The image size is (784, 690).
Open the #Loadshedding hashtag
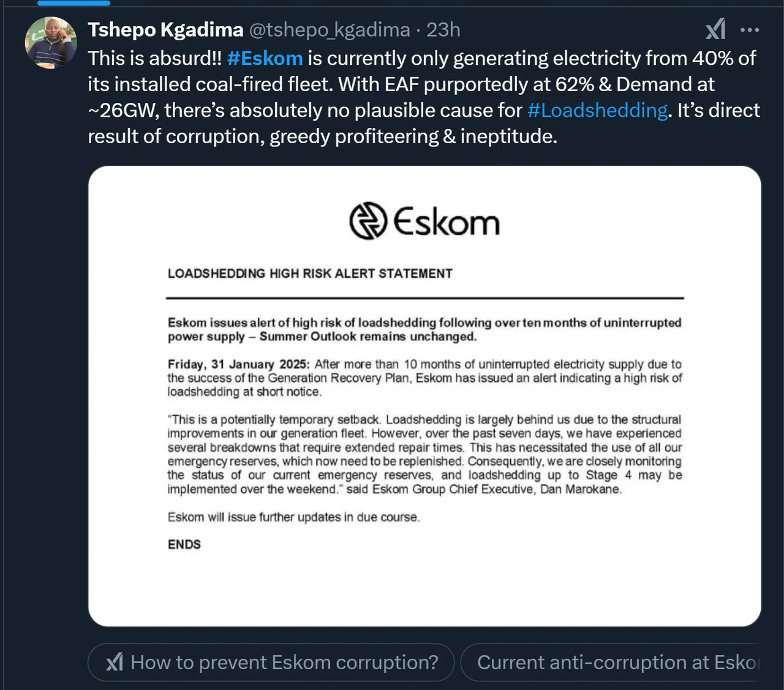597,110
